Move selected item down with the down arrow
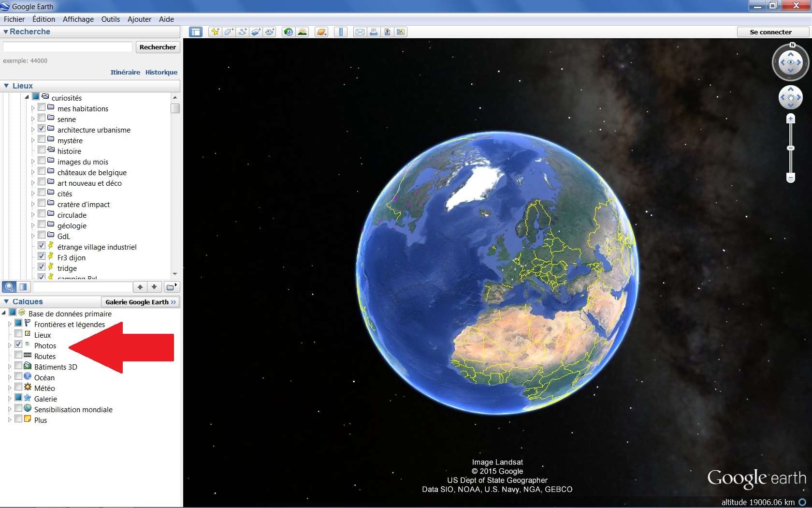The width and height of the screenshot is (812, 508). point(154,287)
